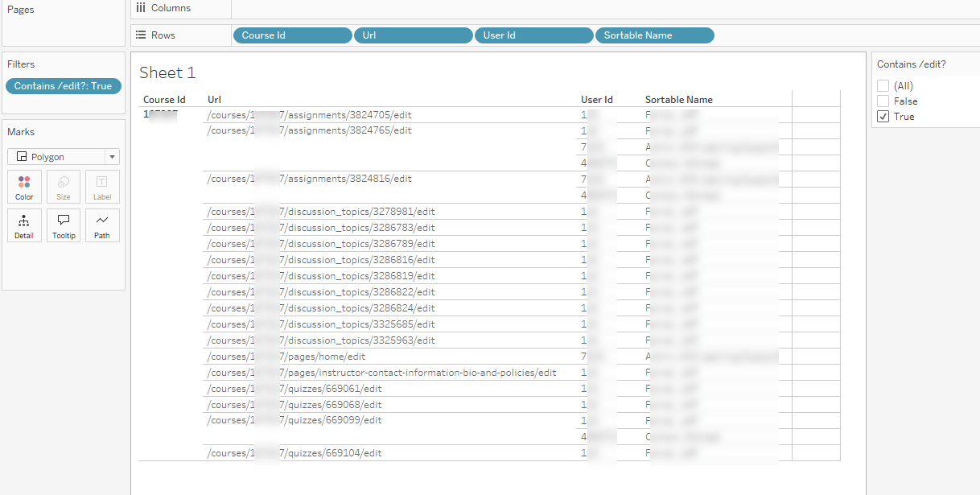
Task: Select the Course Id pill in Rows
Action: 292,35
